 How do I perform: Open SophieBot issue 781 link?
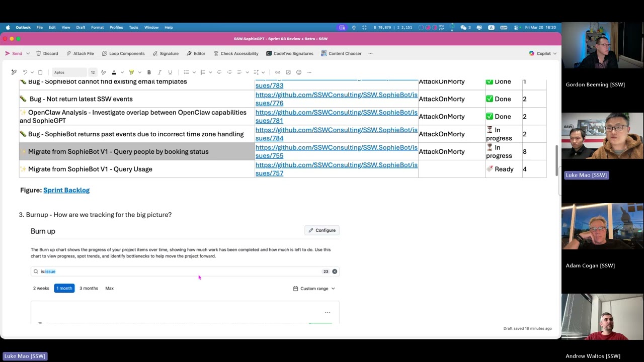coord(337,117)
